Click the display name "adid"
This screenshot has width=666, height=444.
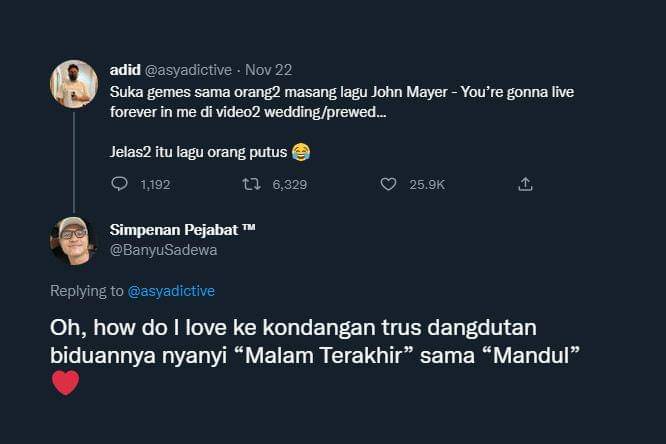pyautogui.click(x=125, y=70)
